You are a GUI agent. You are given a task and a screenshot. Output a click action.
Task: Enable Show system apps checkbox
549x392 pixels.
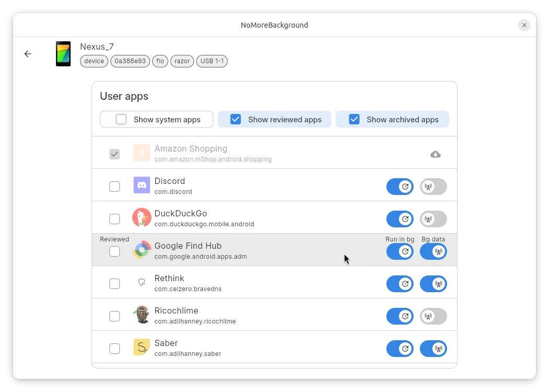point(121,119)
